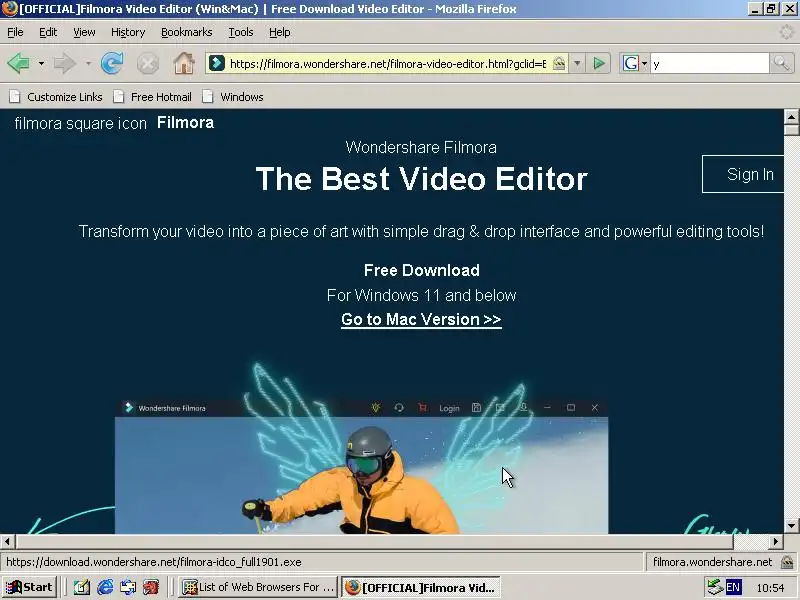Screen dimensions: 800x600
Task: Open the File menu
Action: pyautogui.click(x=15, y=32)
